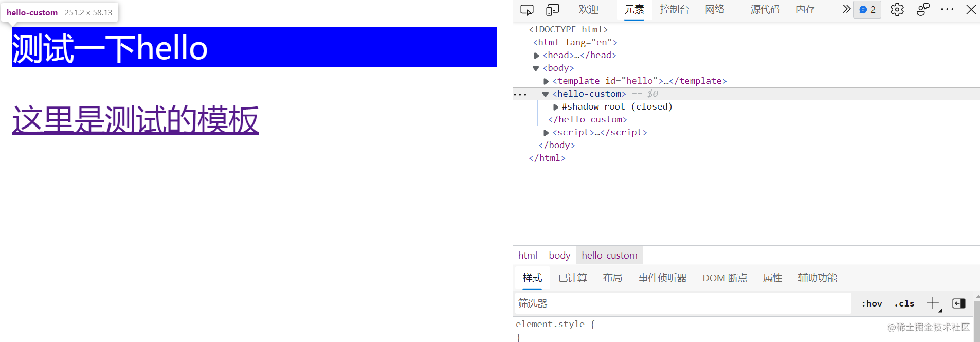Open the 辅助功能 accessibility tab

click(818, 278)
